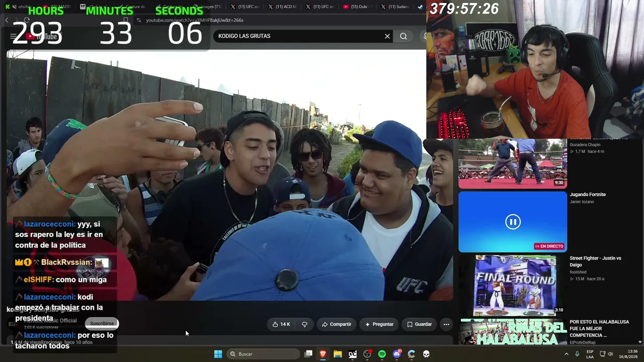Image resolution: width=644 pixels, height=362 pixels.
Task: Open the skull app taskbar icon
Action: pyautogui.click(x=426, y=354)
